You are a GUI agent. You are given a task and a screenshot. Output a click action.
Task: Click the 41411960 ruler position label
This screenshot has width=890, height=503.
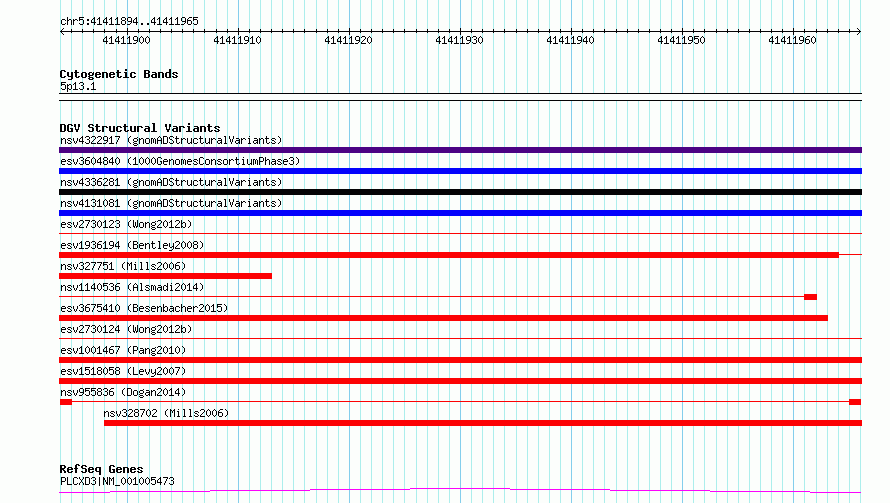pos(792,40)
